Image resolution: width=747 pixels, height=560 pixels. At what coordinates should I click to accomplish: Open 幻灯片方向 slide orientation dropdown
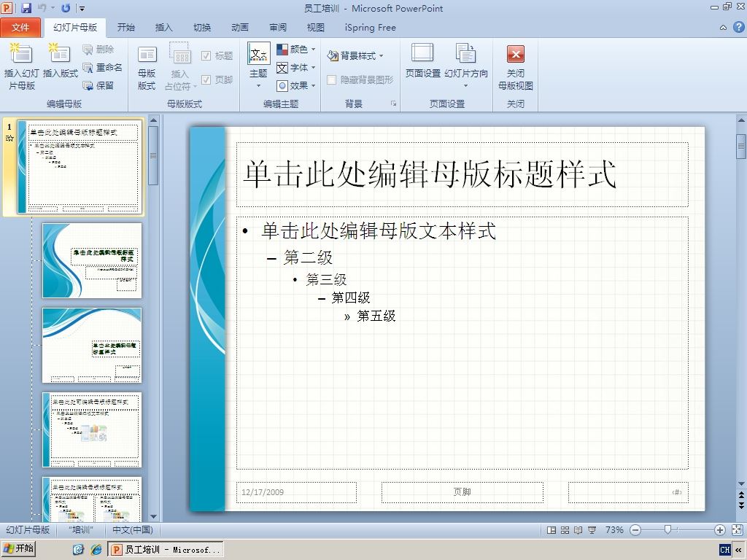click(x=466, y=66)
